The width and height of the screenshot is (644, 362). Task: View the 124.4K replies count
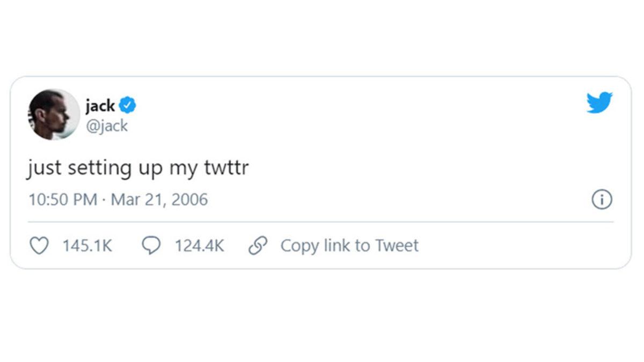pos(199,245)
